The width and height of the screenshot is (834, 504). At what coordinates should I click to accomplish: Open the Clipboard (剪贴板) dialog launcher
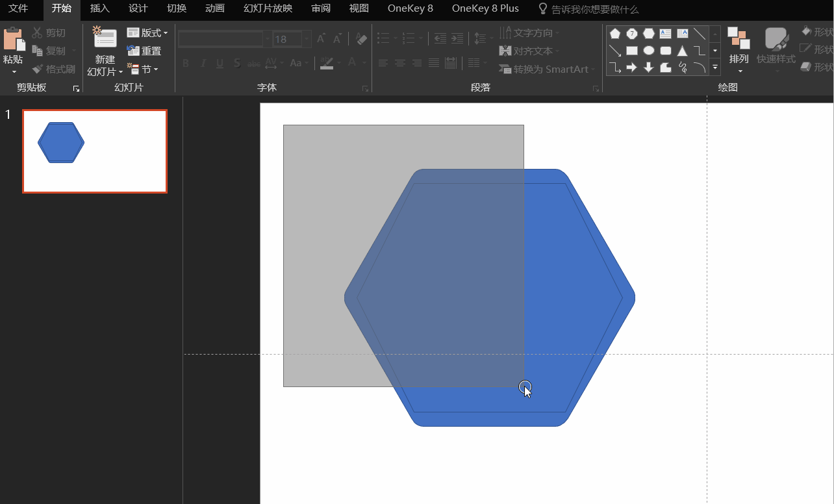click(x=76, y=88)
